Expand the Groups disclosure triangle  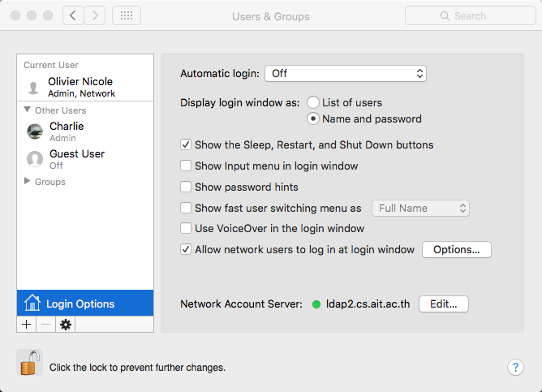[x=28, y=182]
